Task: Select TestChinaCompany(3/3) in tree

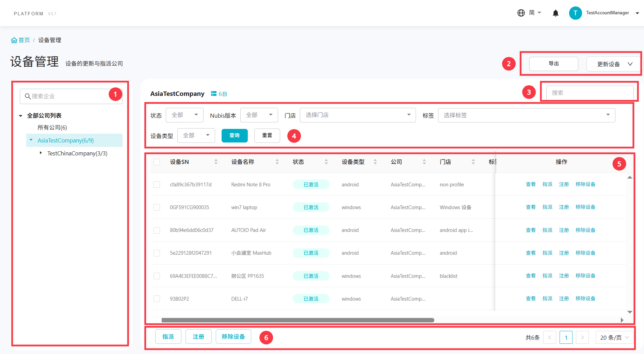Action: (x=77, y=153)
